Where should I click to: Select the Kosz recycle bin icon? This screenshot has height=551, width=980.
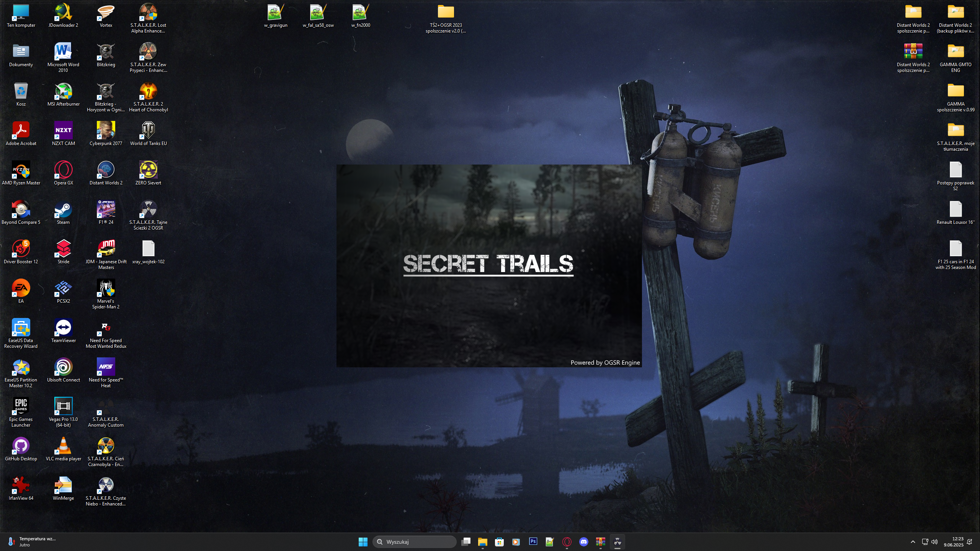click(21, 95)
